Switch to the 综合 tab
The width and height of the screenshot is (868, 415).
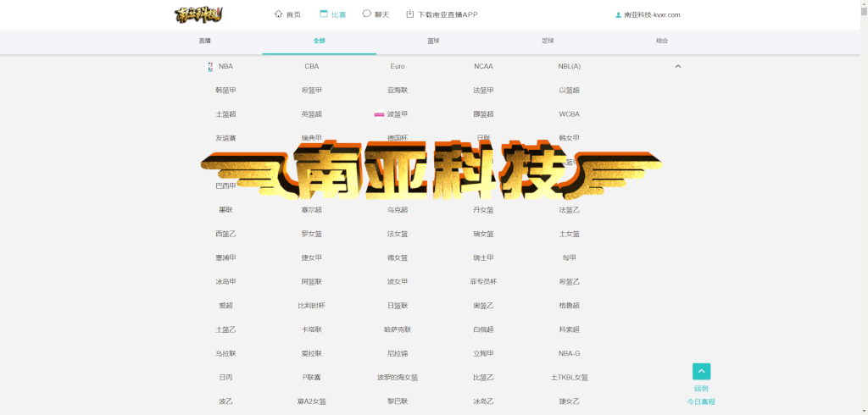click(662, 41)
